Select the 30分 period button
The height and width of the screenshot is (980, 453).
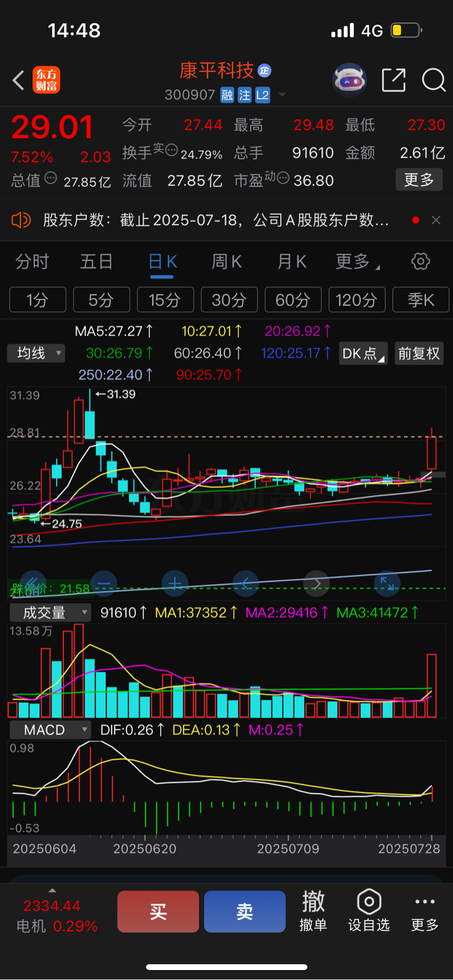click(229, 300)
